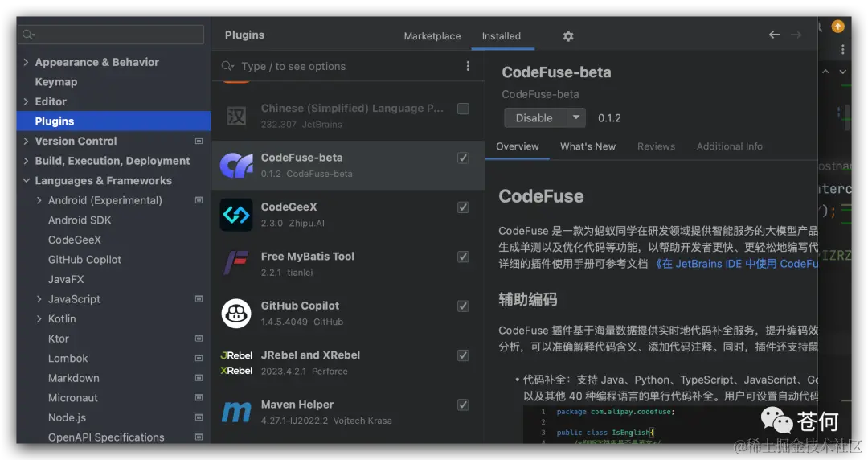Click the Markdown project-level indicator icon

(199, 378)
